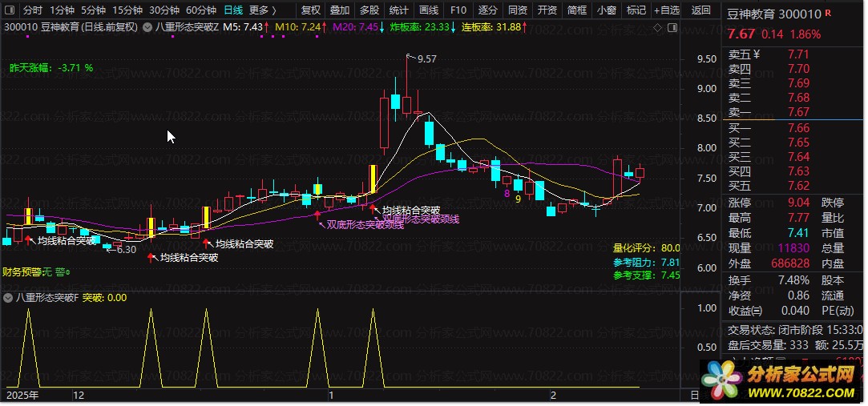This screenshot has width=868, height=406.
Task: Switch to the 15分钟 timeframe tab
Action: [x=127, y=10]
